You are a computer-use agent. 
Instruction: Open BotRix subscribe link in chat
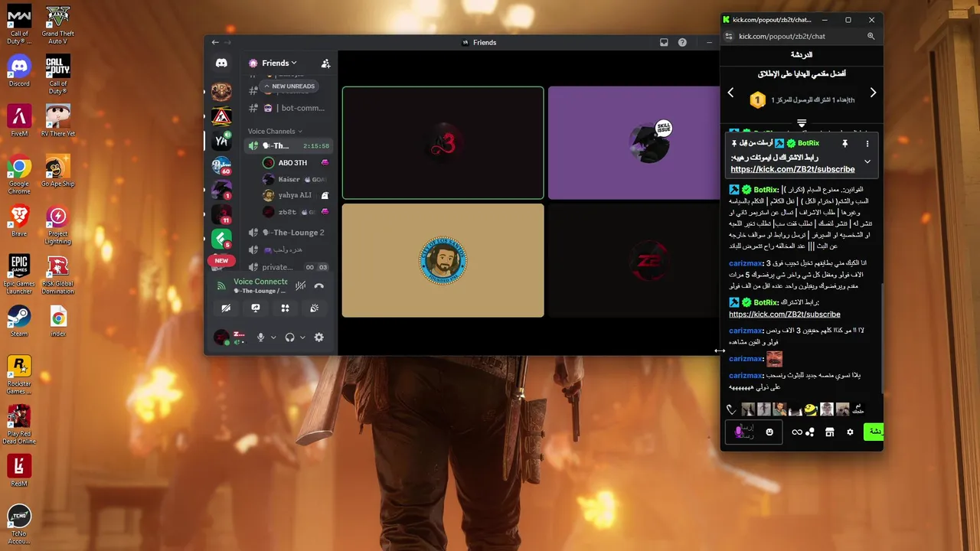(x=784, y=315)
